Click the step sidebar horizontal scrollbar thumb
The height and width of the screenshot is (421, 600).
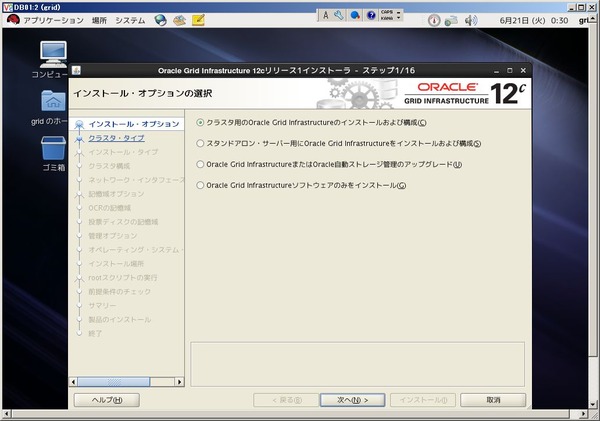(x=114, y=382)
